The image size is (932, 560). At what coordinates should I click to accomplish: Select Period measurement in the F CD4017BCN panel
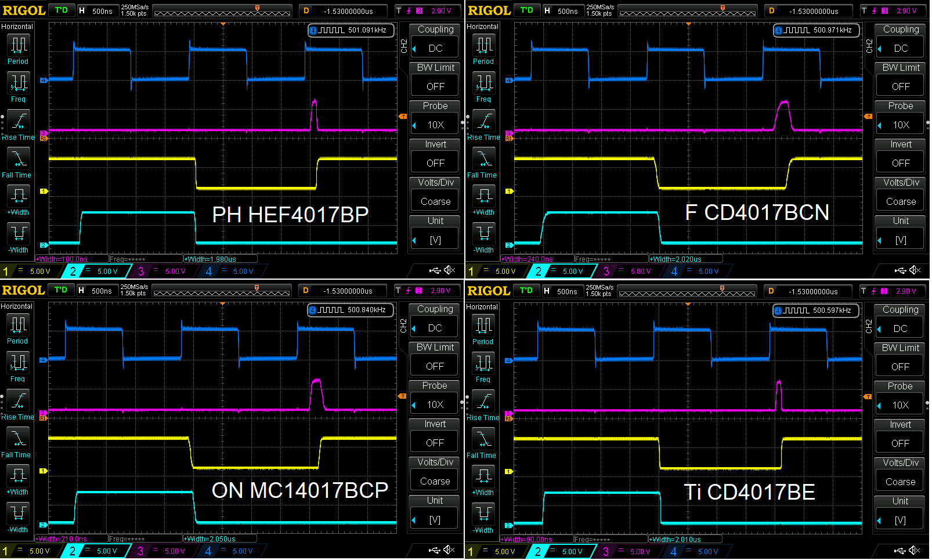click(484, 49)
